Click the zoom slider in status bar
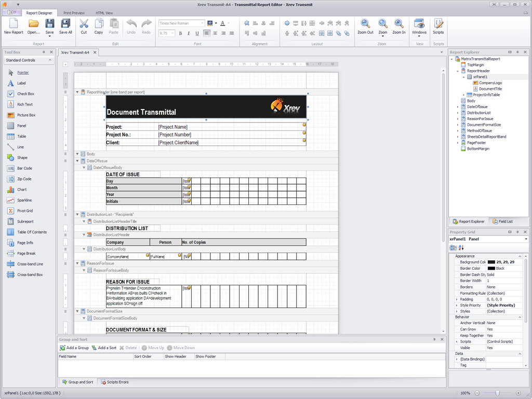 click(x=497, y=393)
